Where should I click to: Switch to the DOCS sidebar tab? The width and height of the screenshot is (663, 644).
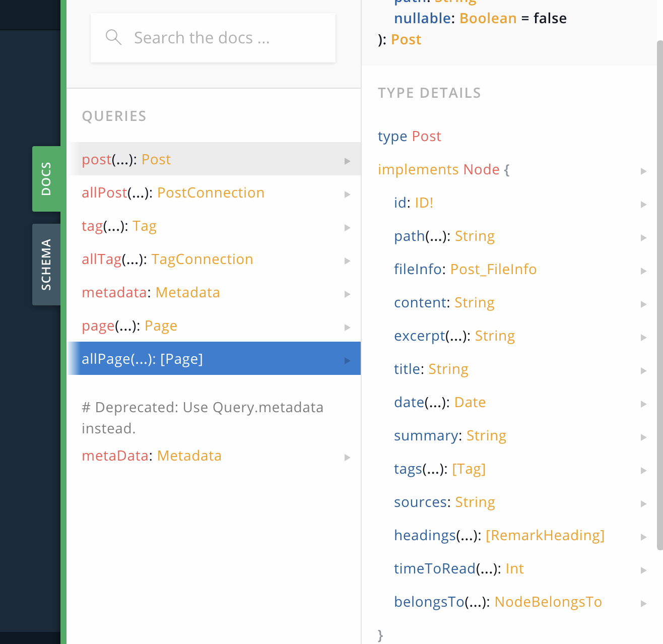46,178
